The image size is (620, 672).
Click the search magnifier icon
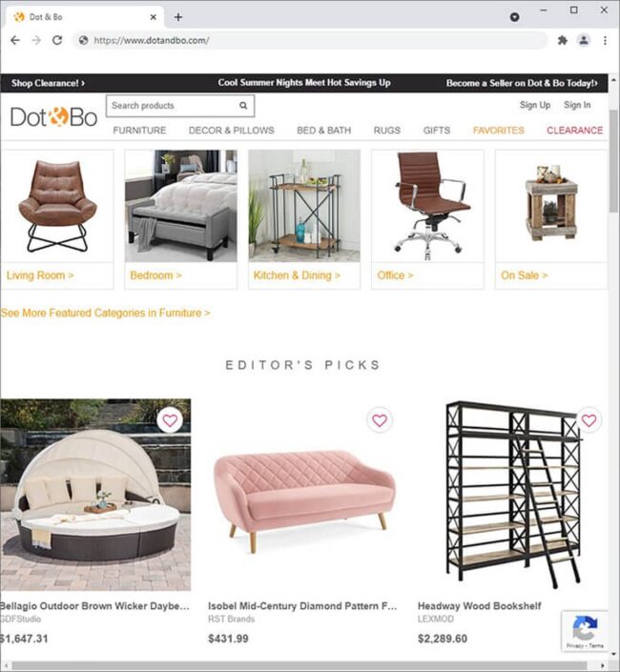point(243,106)
